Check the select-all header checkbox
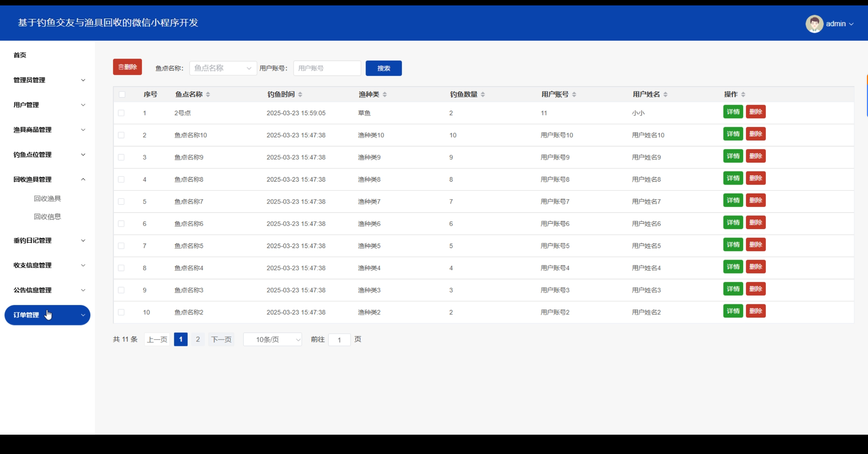This screenshot has width=868, height=454. [122, 95]
